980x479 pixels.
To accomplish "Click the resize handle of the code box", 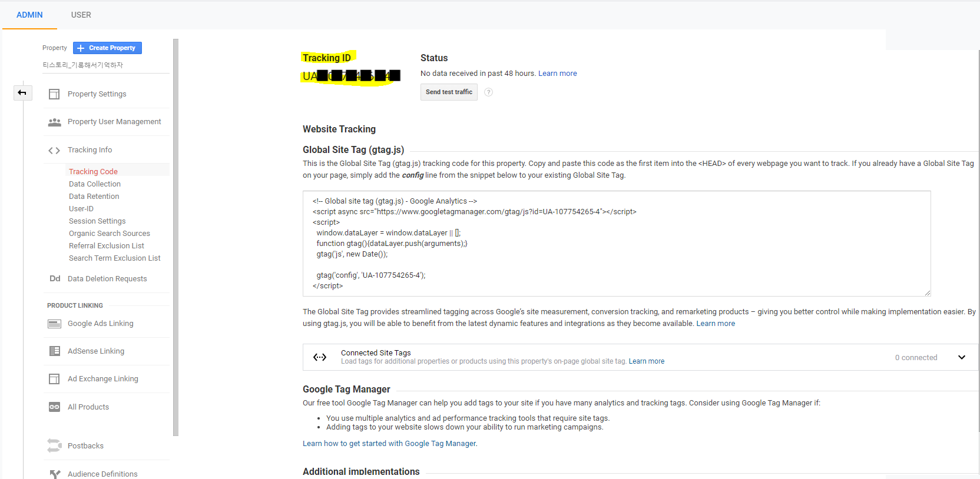I will [x=927, y=292].
